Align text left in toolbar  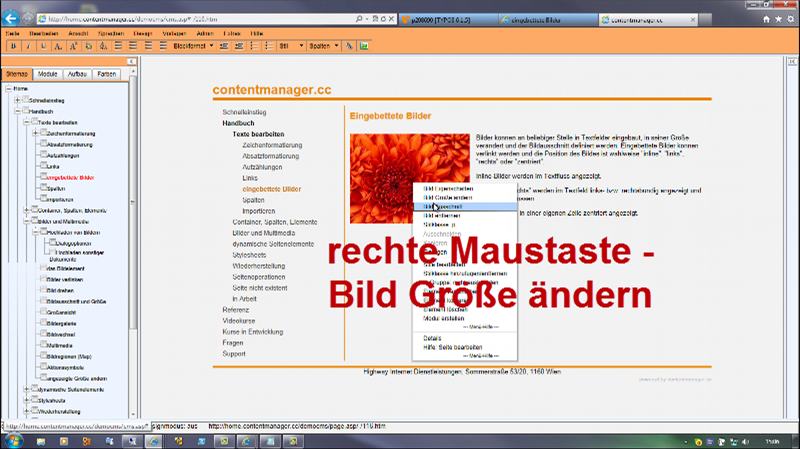(x=118, y=46)
